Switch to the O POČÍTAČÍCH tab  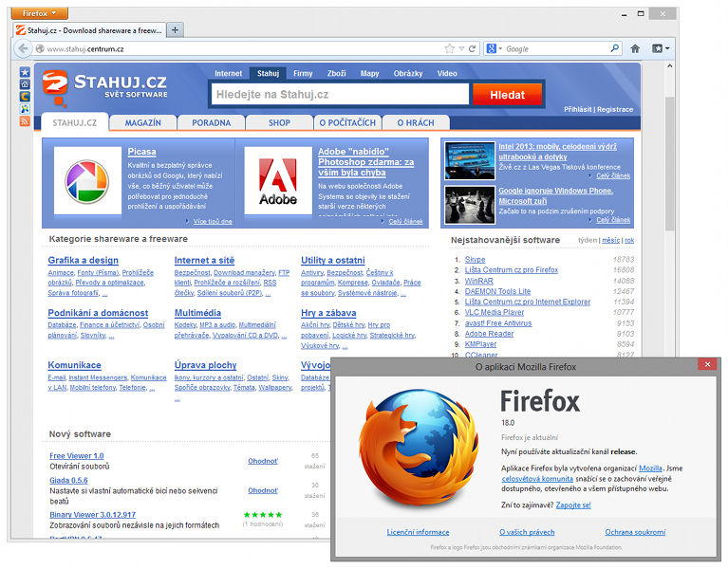tap(347, 123)
